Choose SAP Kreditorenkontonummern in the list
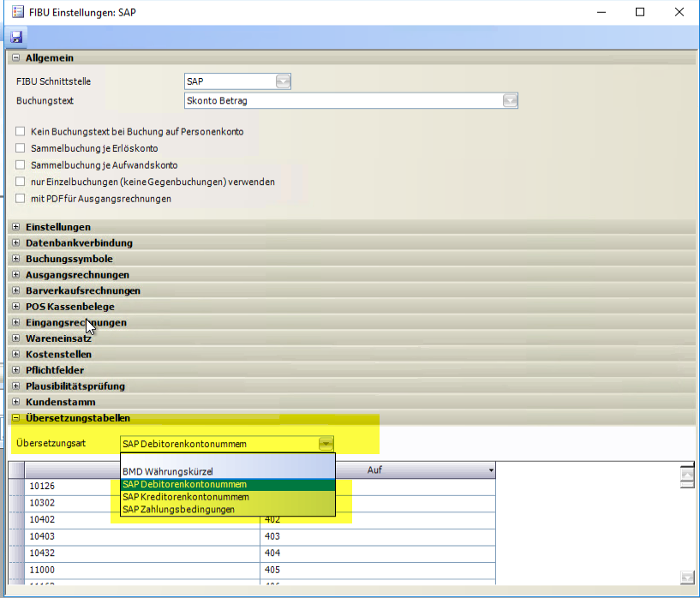This screenshot has width=700, height=598. coord(185,497)
